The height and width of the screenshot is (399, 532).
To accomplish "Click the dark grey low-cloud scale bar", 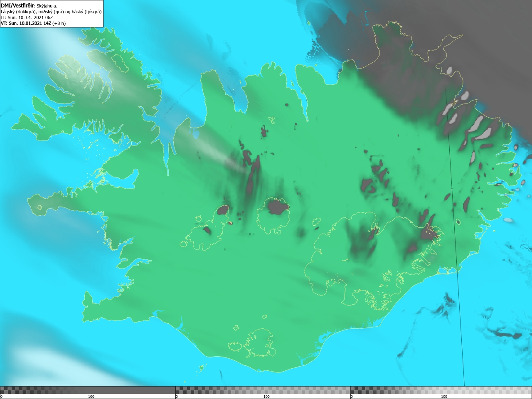I will tap(88, 390).
